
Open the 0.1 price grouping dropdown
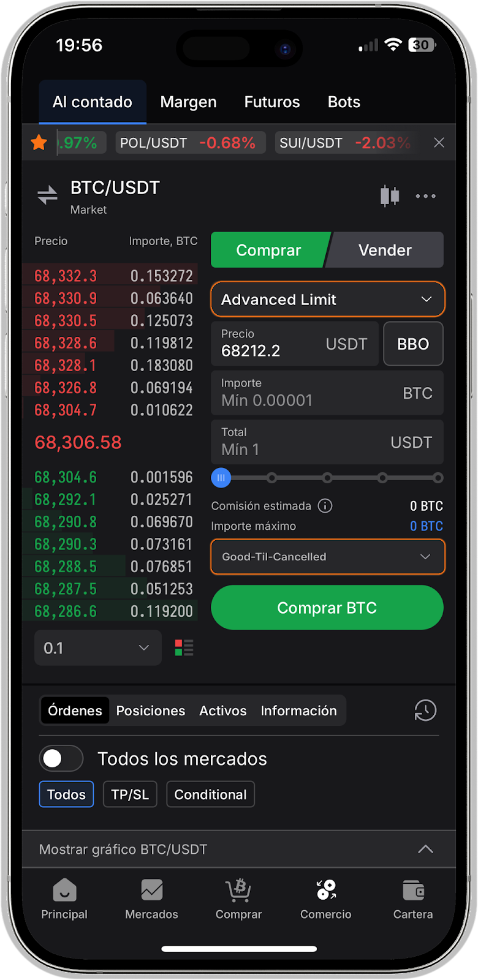click(x=97, y=648)
